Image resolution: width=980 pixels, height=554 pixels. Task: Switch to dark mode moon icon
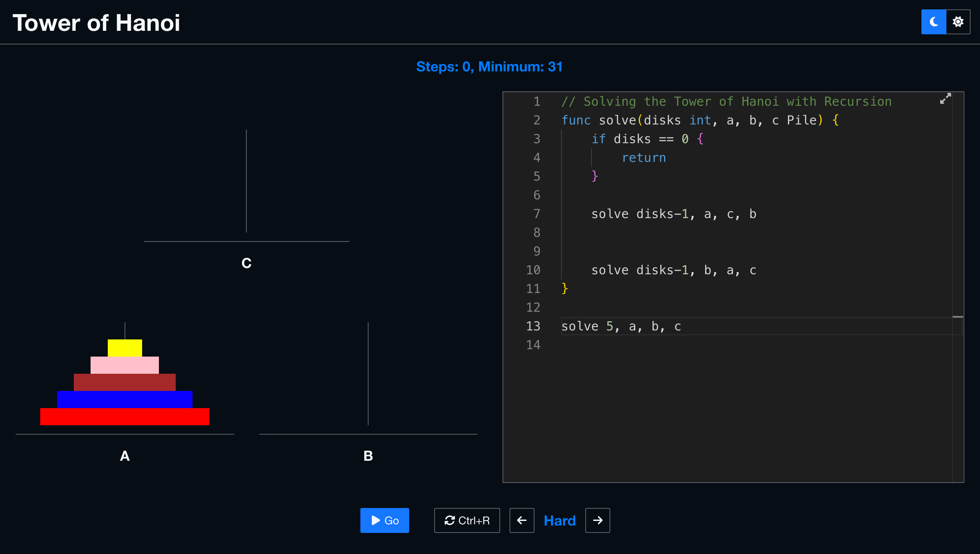click(934, 22)
